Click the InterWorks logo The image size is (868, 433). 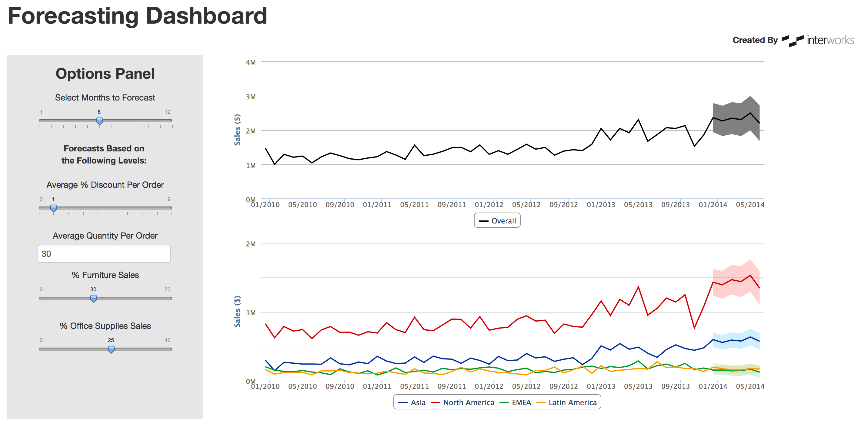click(x=817, y=40)
